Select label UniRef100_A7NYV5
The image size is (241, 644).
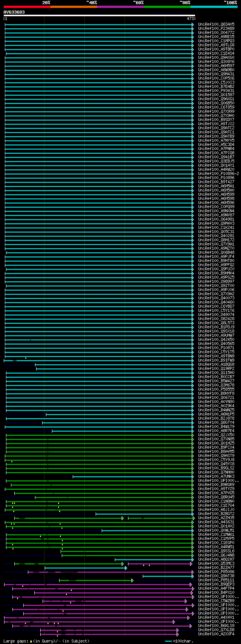coord(216,140)
